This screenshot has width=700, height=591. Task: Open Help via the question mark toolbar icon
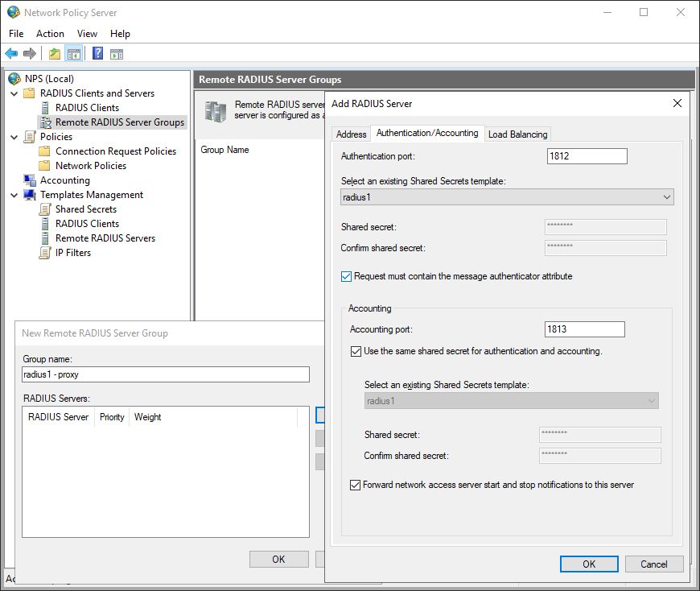(x=97, y=54)
